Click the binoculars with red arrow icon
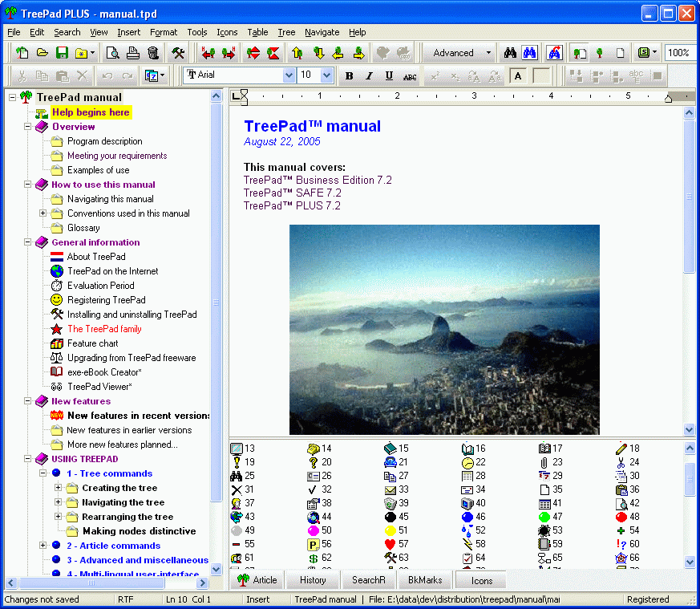 click(x=554, y=53)
